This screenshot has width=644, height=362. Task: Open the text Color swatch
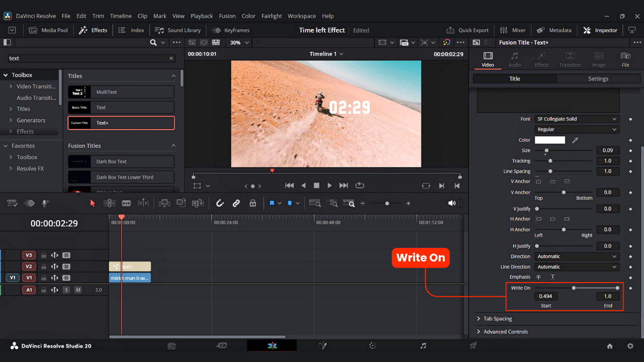tap(549, 140)
